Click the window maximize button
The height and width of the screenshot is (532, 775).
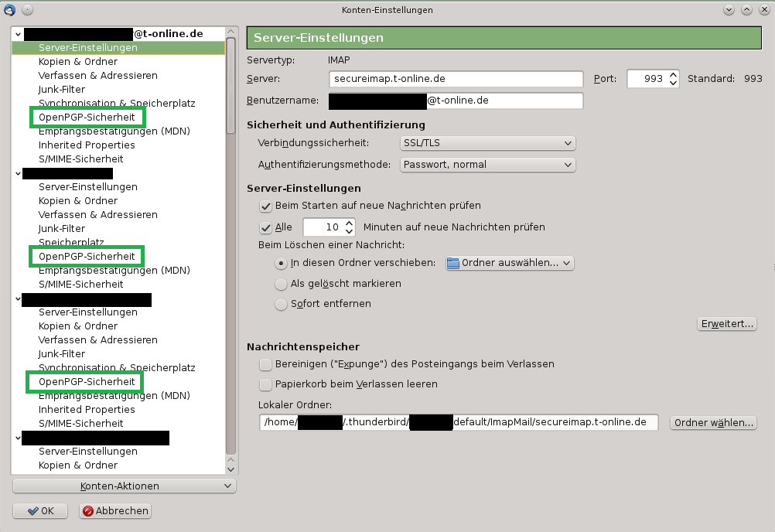(747, 9)
